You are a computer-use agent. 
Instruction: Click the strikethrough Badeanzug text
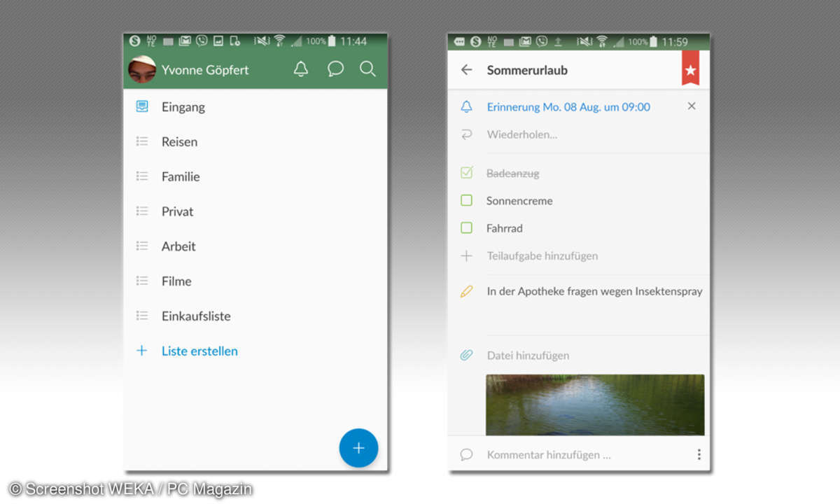(x=512, y=173)
